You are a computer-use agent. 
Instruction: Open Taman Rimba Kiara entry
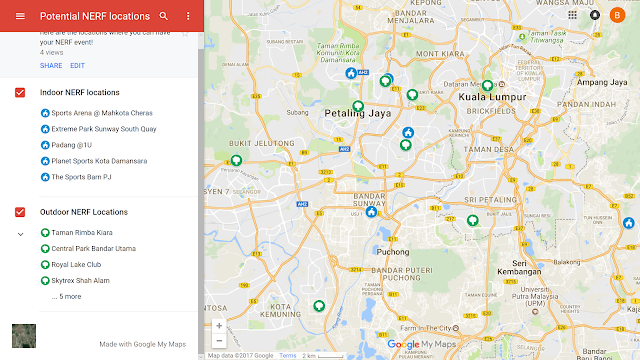[82, 233]
